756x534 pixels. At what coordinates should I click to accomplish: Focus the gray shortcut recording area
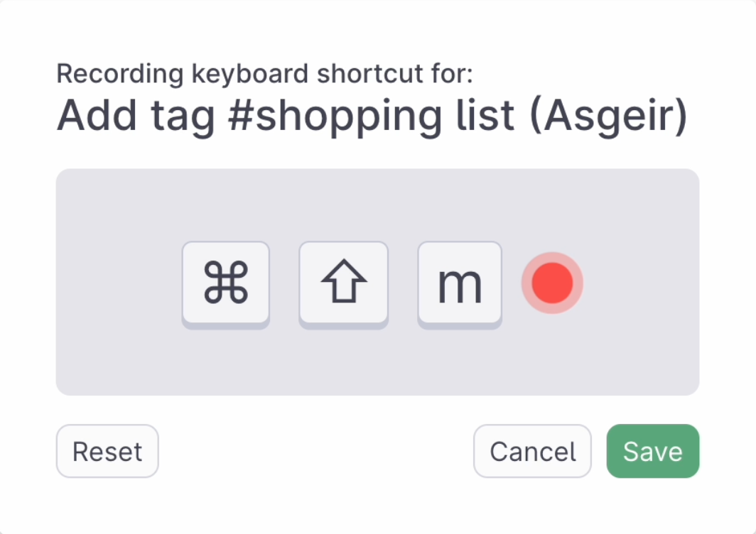point(377,282)
